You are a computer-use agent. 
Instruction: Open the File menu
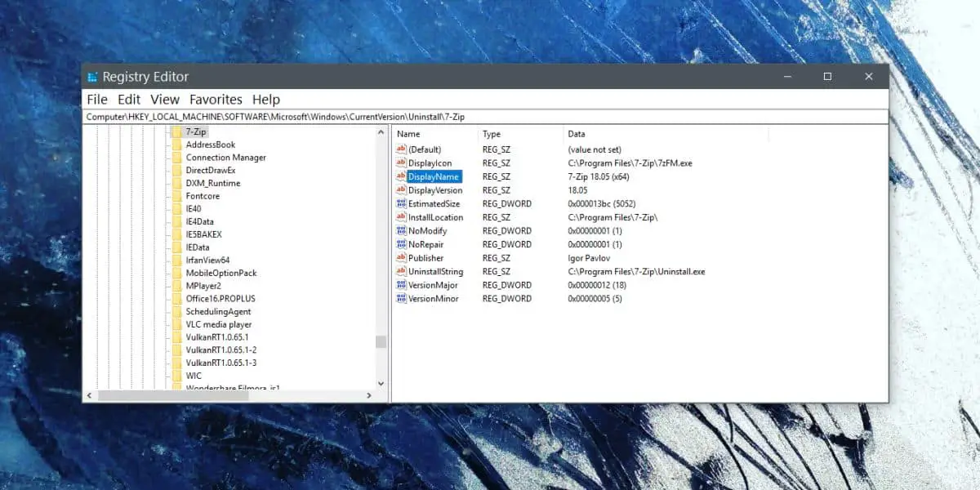(96, 100)
